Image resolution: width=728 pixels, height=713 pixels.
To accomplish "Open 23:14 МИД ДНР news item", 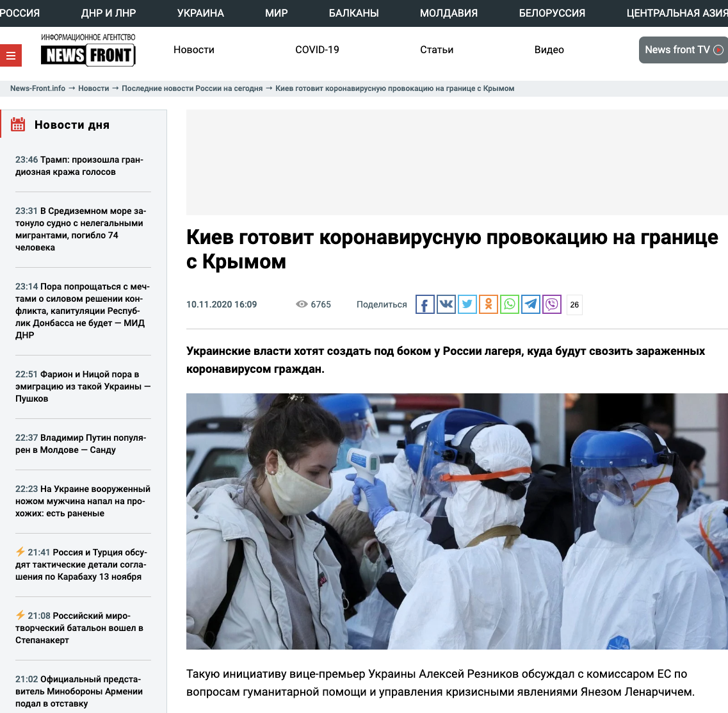I will (83, 311).
